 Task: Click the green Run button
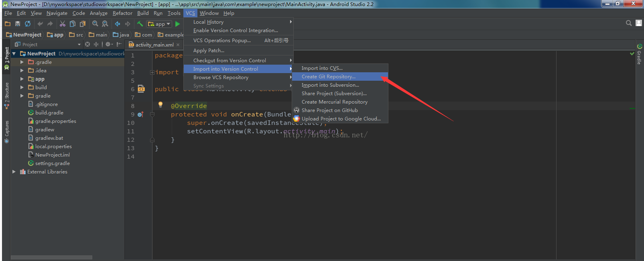coord(178,24)
